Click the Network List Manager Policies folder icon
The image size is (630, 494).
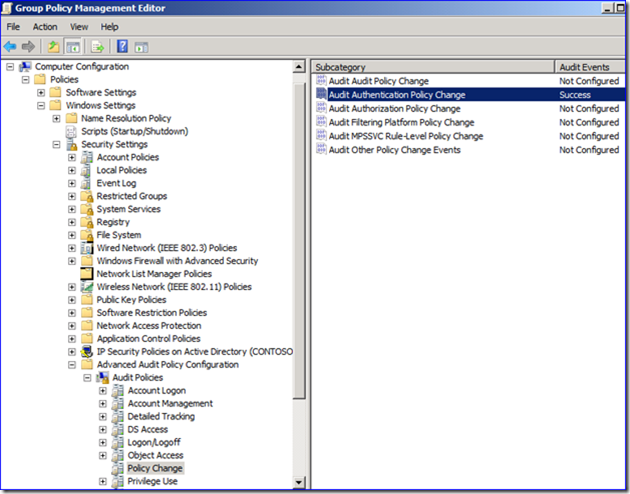[87, 274]
